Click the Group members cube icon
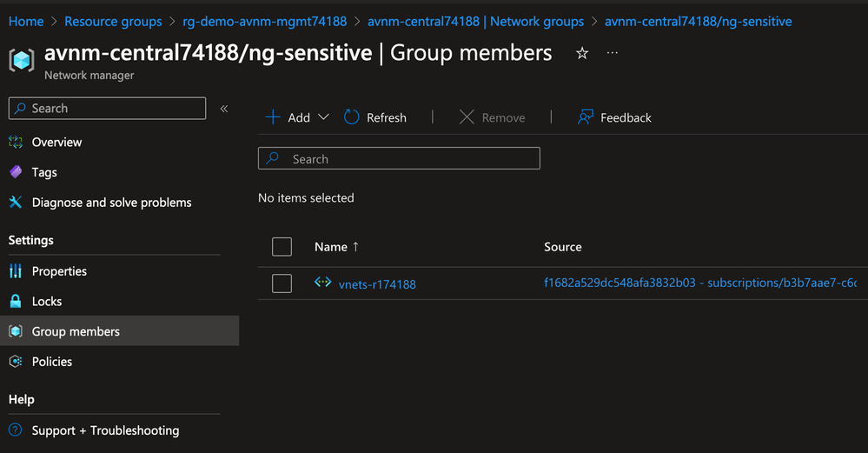Image resolution: width=868 pixels, height=453 pixels. click(16, 331)
